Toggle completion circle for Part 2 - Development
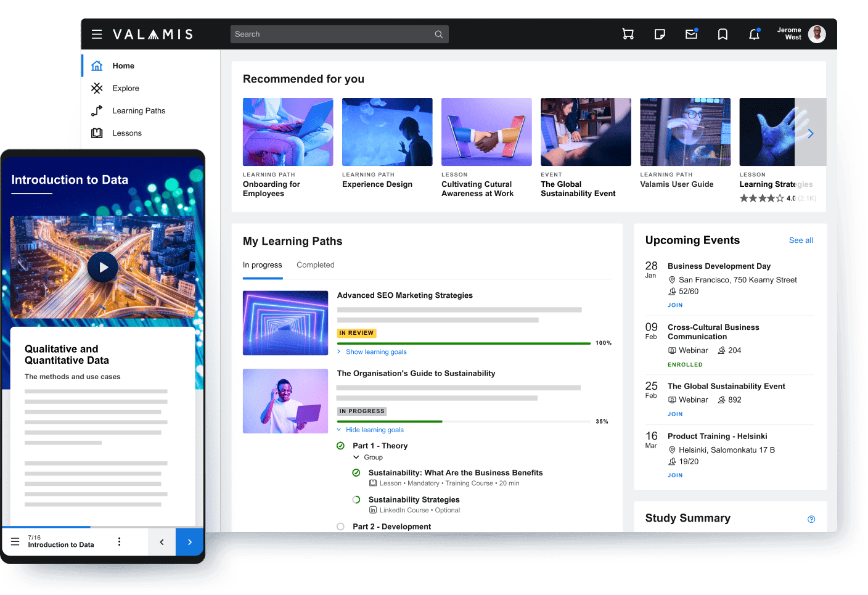Screen dimensions: 868x595 [340, 527]
